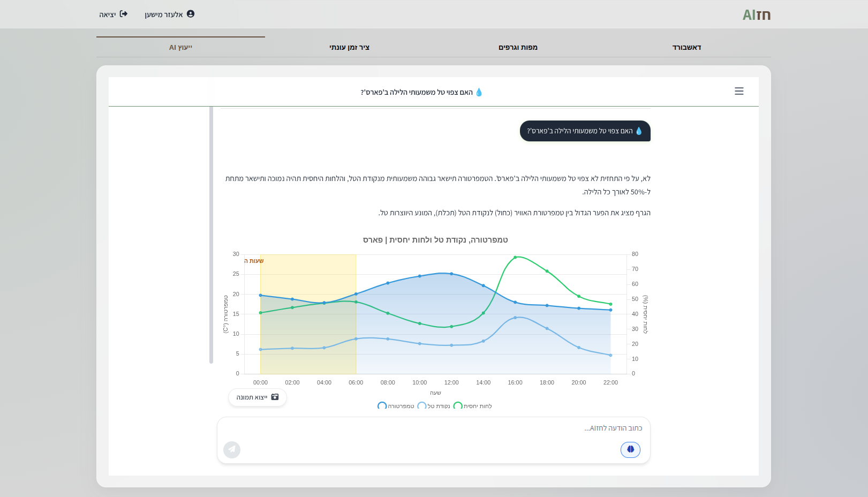Click the חזAI logo
This screenshot has width=868, height=497.
pyautogui.click(x=756, y=15)
